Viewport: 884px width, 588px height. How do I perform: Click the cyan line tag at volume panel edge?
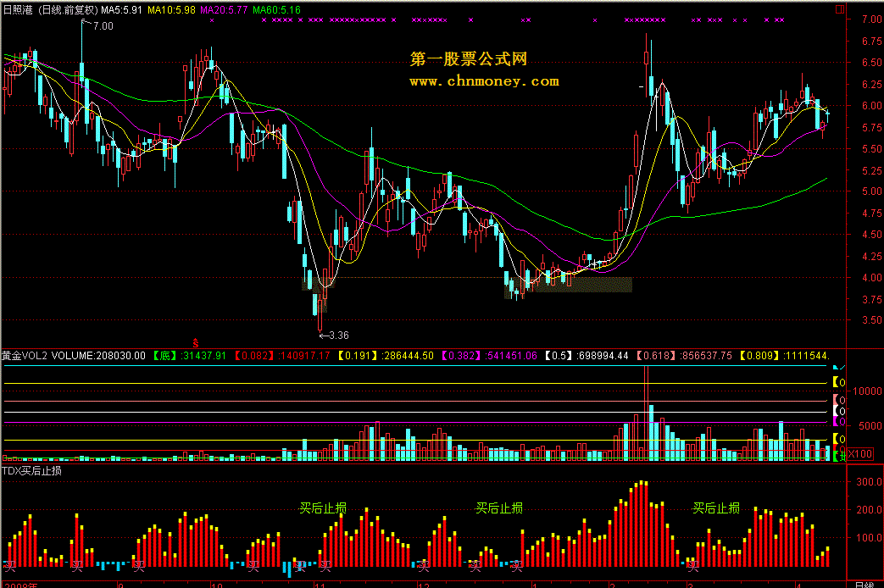point(839,367)
